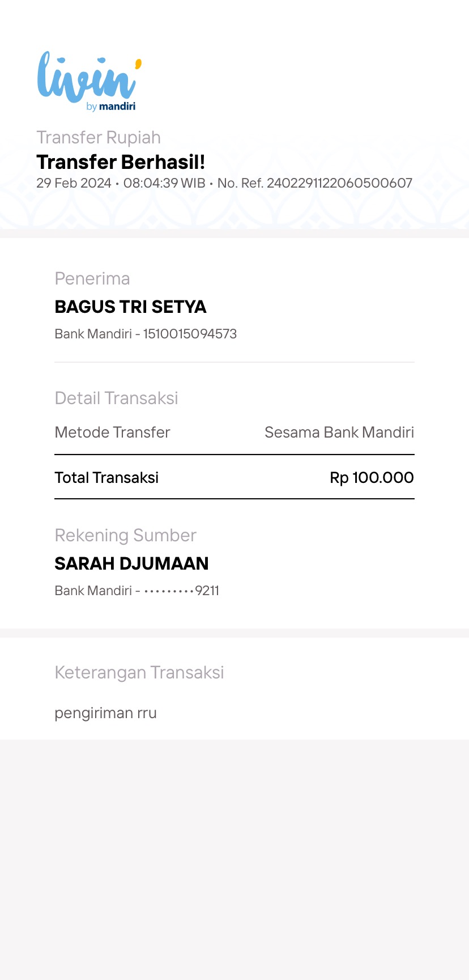Click the Penerima section label
The width and height of the screenshot is (469, 980).
(x=92, y=278)
